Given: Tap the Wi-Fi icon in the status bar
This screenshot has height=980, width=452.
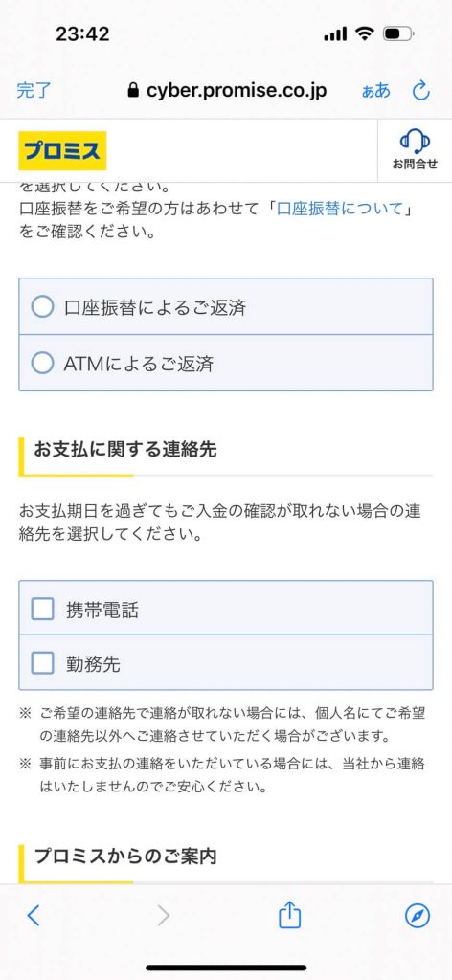Looking at the screenshot, I should pos(363,33).
